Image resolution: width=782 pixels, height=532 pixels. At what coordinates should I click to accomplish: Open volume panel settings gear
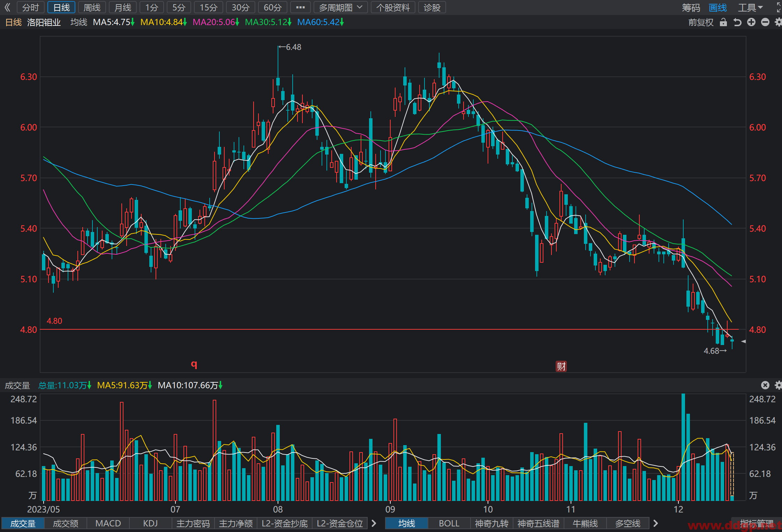click(x=778, y=385)
